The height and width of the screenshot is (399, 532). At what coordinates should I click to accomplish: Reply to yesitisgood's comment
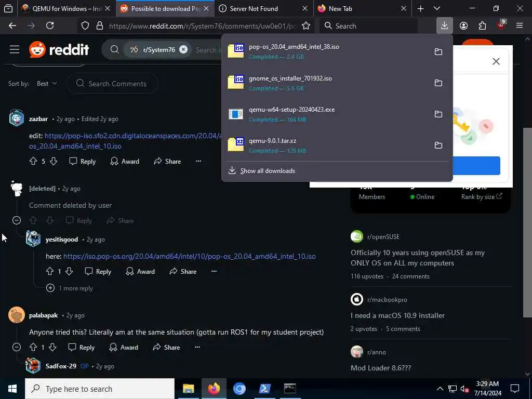[x=98, y=271]
